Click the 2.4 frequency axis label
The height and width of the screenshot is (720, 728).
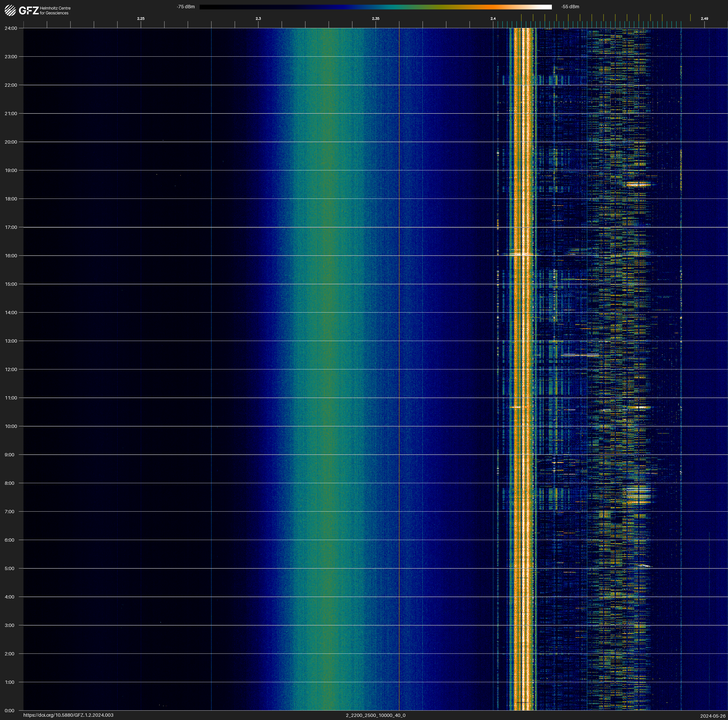(493, 19)
